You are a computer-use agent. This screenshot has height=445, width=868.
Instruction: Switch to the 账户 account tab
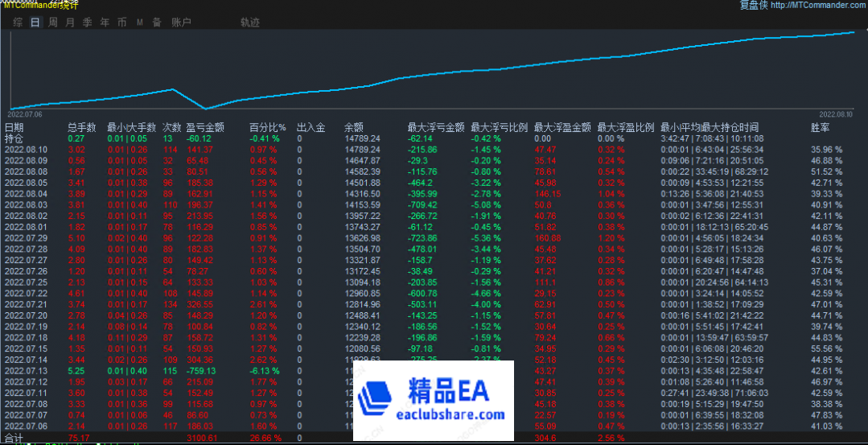(x=181, y=23)
